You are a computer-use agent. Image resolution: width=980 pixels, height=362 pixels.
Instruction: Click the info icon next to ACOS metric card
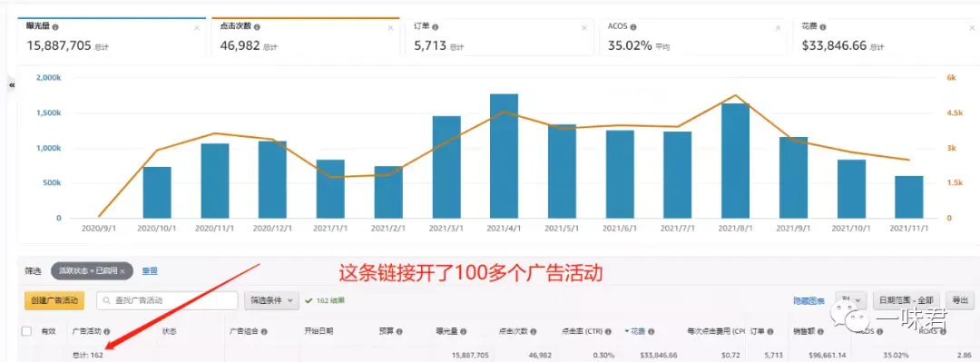tap(633, 27)
